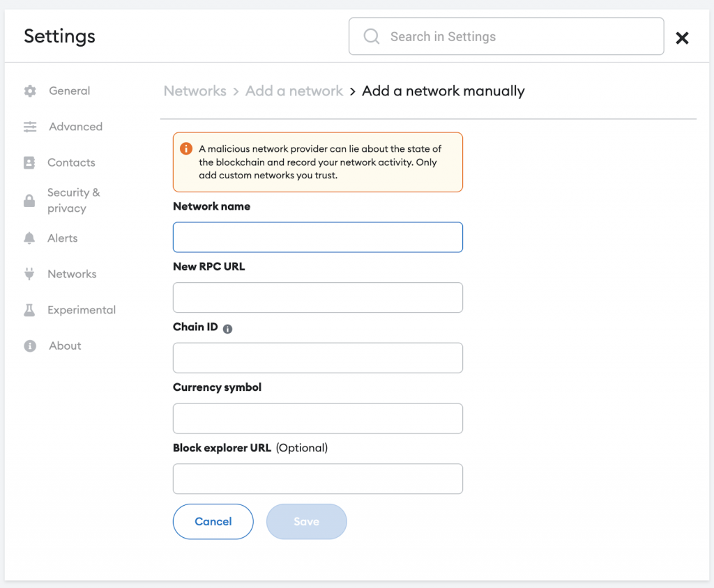Click the Security & privacy lock icon
This screenshot has width=714, height=588.
click(x=29, y=200)
